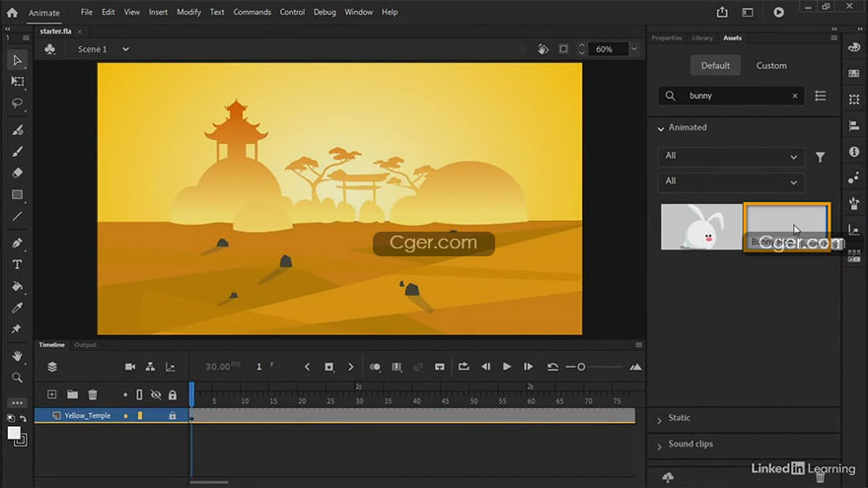868x488 pixels.
Task: Select the Eraser tool
Action: tap(17, 174)
